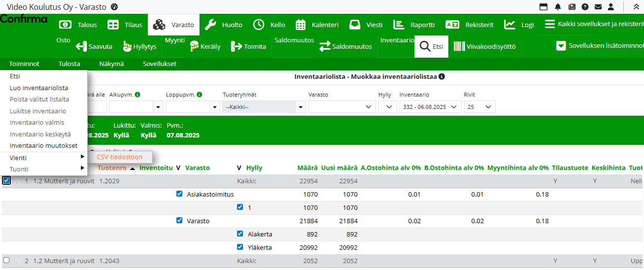Uncheck the Asiakastoimitus warehouse checkbox
Screen dimensions: 644x270
pyautogui.click(x=179, y=194)
